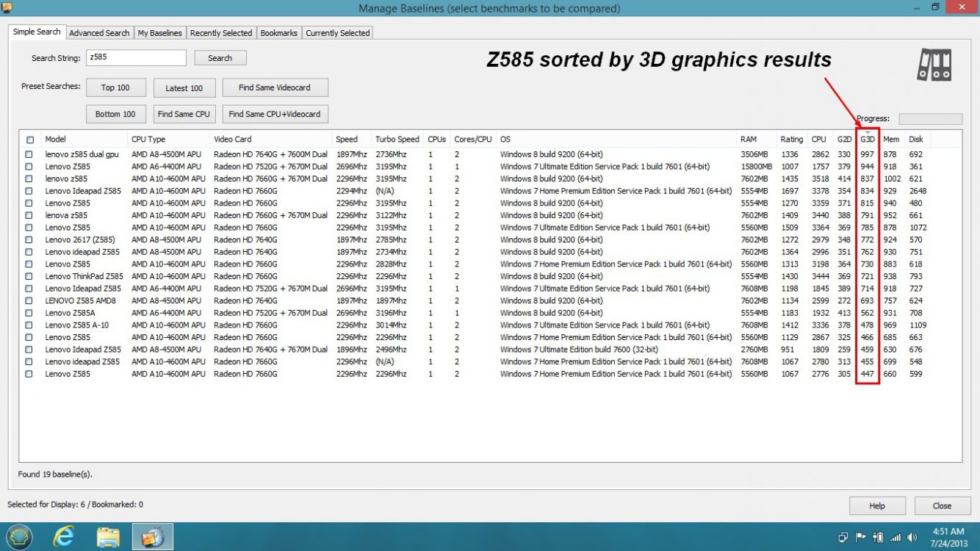Open the Recently Selected tab
The width and height of the screenshot is (980, 551).
pyautogui.click(x=221, y=33)
